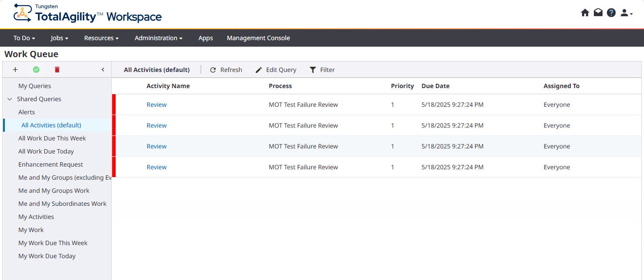Open the first Review activity link
Viewport: 644px width, 280px height.
pyautogui.click(x=157, y=105)
